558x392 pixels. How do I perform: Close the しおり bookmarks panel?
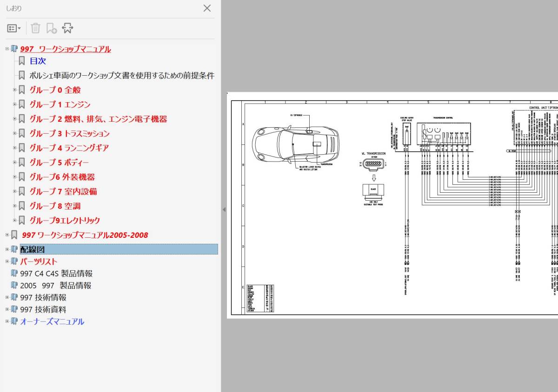pos(207,8)
